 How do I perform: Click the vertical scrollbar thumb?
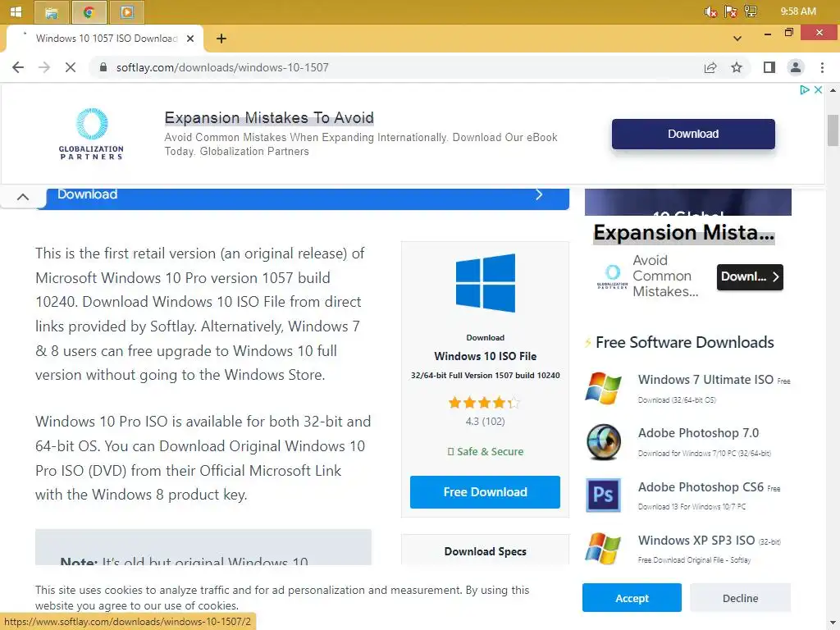click(833, 130)
